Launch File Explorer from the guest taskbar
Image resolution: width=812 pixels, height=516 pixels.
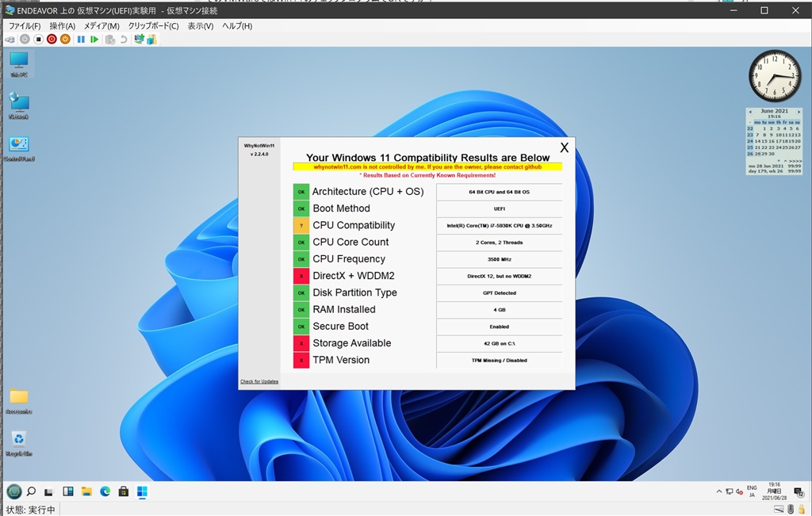tap(86, 491)
